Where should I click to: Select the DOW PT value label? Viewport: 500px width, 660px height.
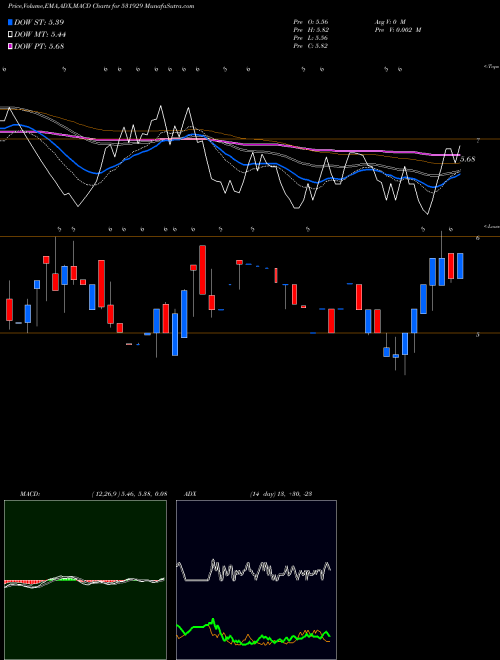[x=39, y=46]
